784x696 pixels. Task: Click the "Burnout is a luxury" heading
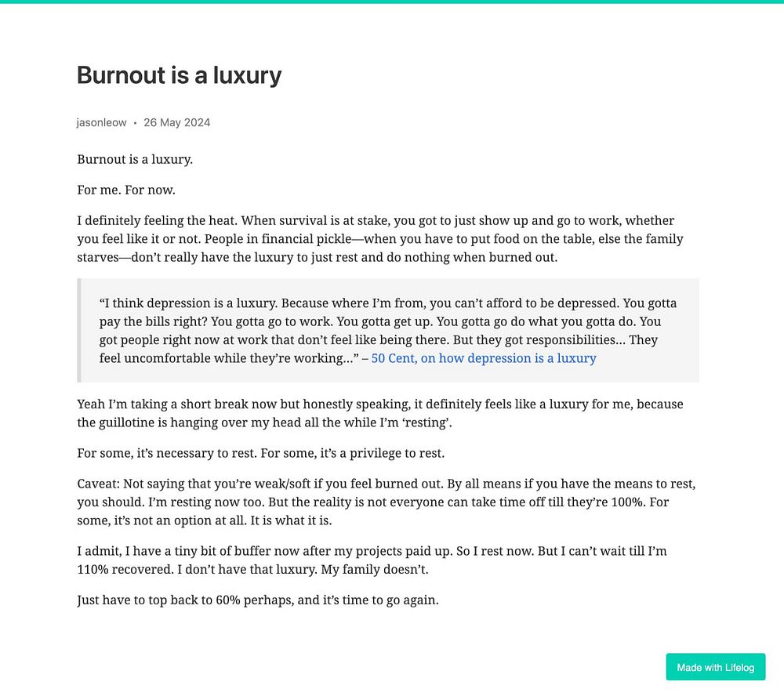click(x=179, y=75)
